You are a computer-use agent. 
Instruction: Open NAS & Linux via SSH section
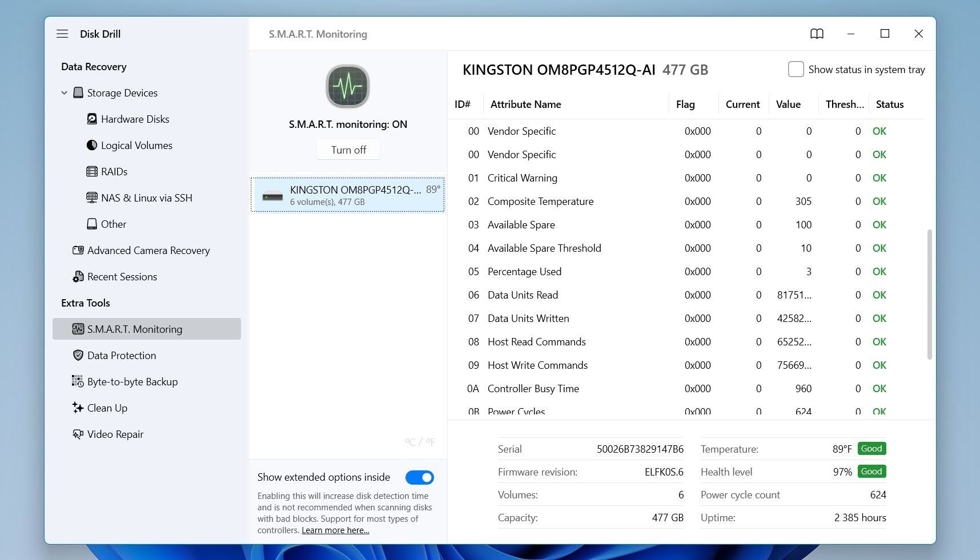[x=147, y=198]
